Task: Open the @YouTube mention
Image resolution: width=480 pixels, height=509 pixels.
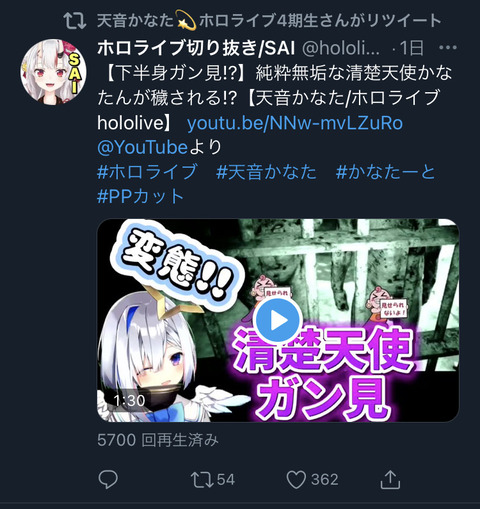Action: point(143,147)
